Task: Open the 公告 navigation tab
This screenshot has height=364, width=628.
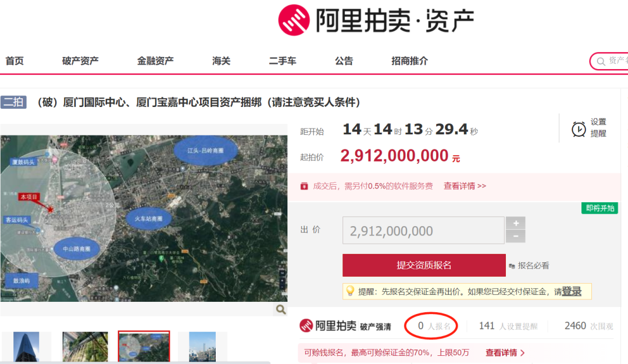Action: point(344,61)
